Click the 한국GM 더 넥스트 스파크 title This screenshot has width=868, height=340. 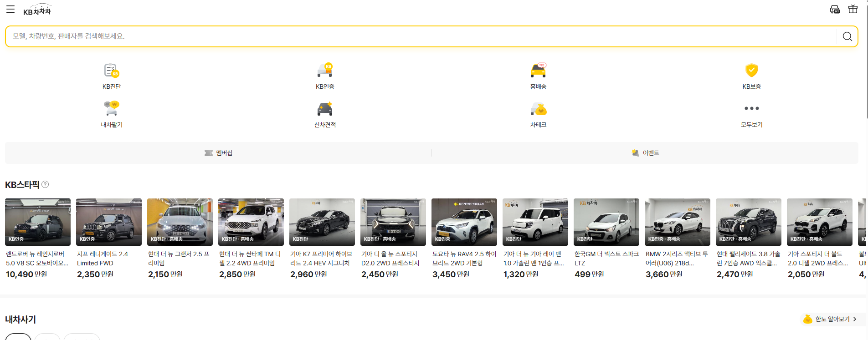606,259
